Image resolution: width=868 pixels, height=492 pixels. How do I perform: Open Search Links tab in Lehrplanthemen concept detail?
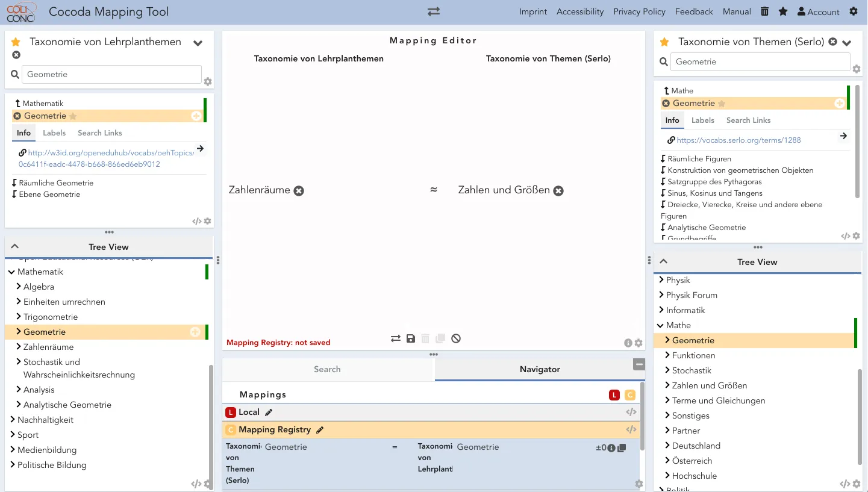click(100, 133)
